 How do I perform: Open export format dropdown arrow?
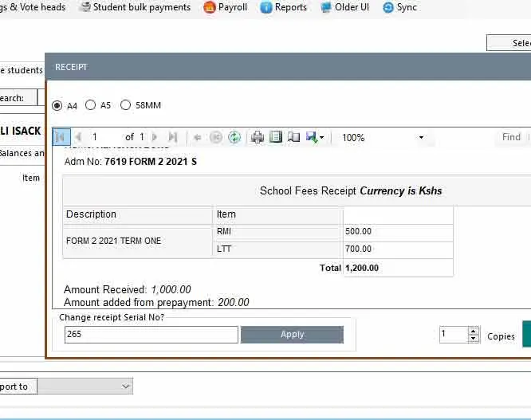click(322, 137)
